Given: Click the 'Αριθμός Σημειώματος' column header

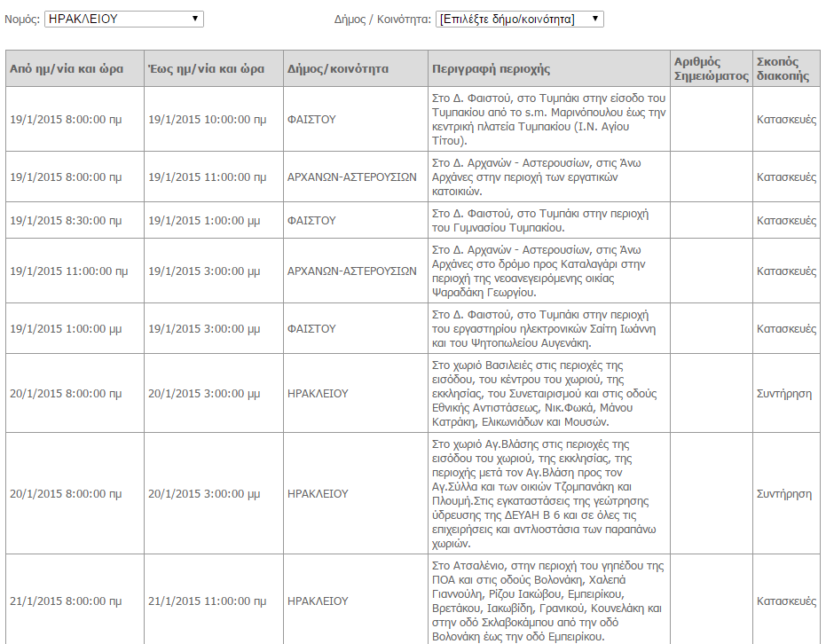Looking at the screenshot, I should (x=711, y=69).
